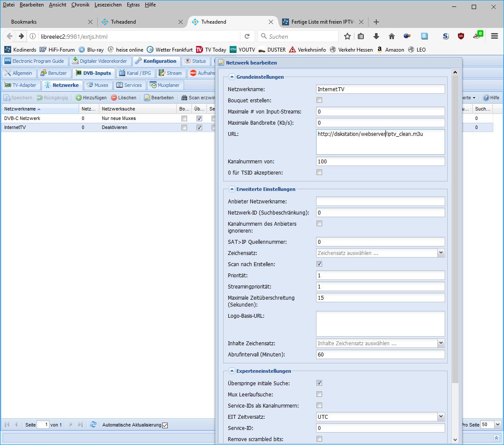The height and width of the screenshot is (445, 504).
Task: Toggle Kanalnummern des Anbieters ignorieren checkbox
Action: 319,224
